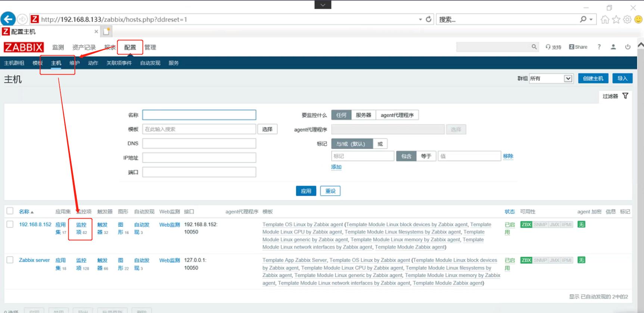Open 监控项 82 for 192.168.8.152
Screen dimensions: 644x313
pyautogui.click(x=81, y=228)
